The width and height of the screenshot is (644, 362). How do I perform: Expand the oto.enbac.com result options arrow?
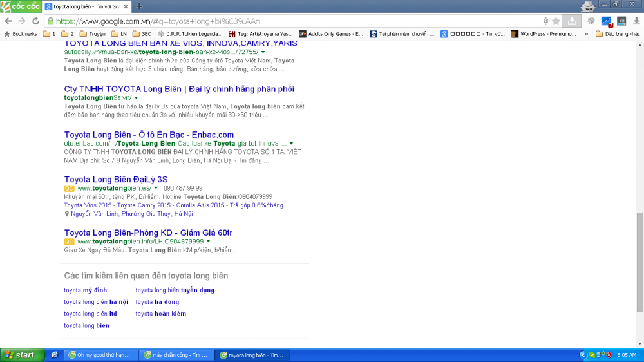pos(291,144)
